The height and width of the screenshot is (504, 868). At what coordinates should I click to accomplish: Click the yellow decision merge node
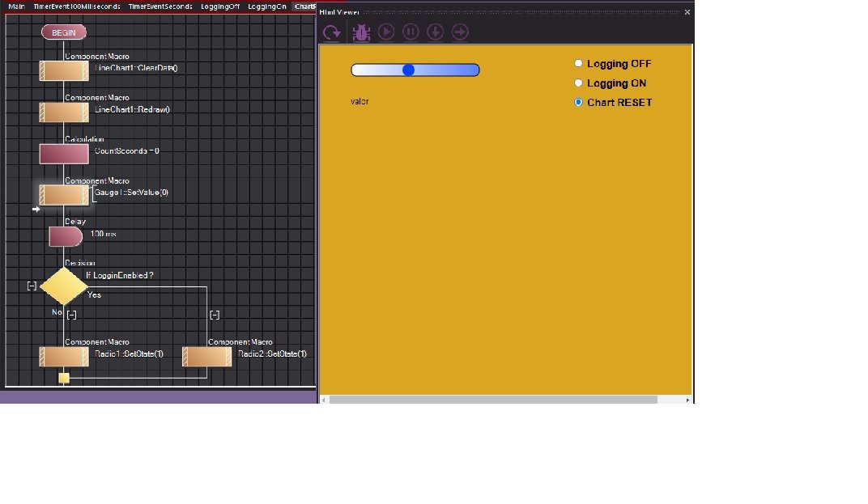64,378
